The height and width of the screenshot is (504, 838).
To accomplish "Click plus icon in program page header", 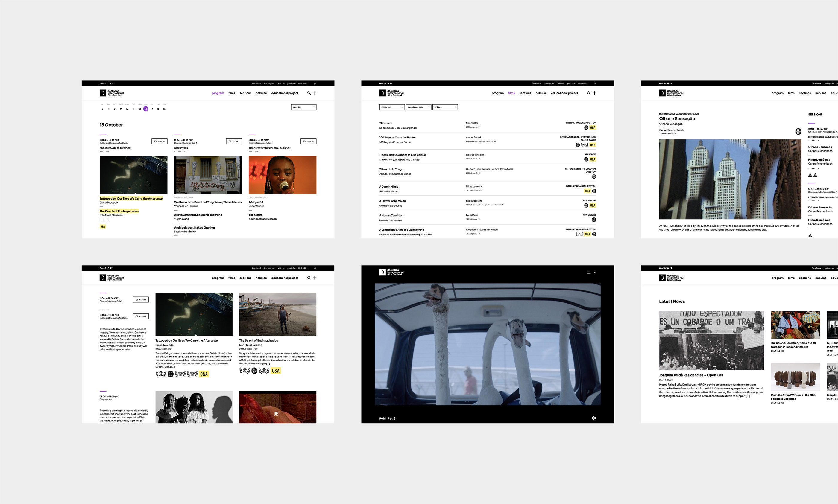I will coord(315,93).
